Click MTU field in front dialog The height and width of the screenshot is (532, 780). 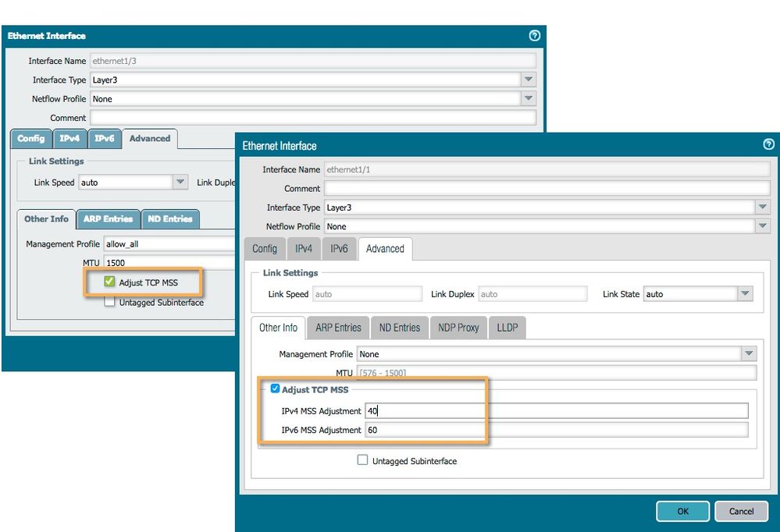556,372
